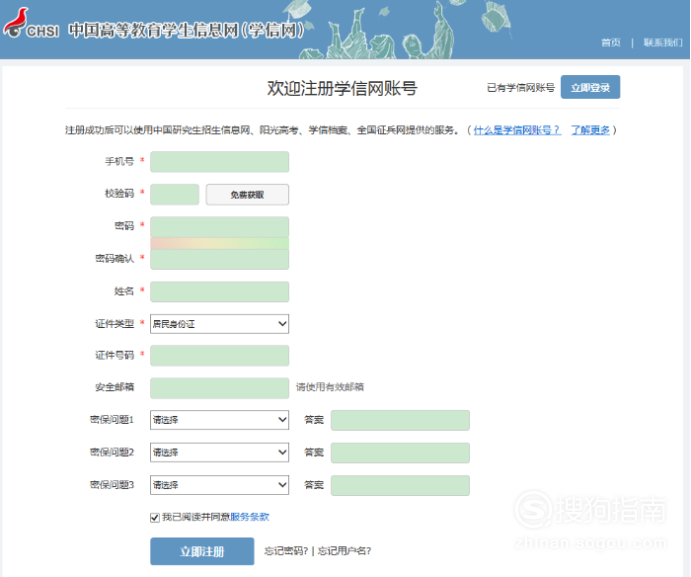Image resolution: width=691 pixels, height=577 pixels.
Task: Open 什么是学信网账号 help link
Action: tap(517, 130)
